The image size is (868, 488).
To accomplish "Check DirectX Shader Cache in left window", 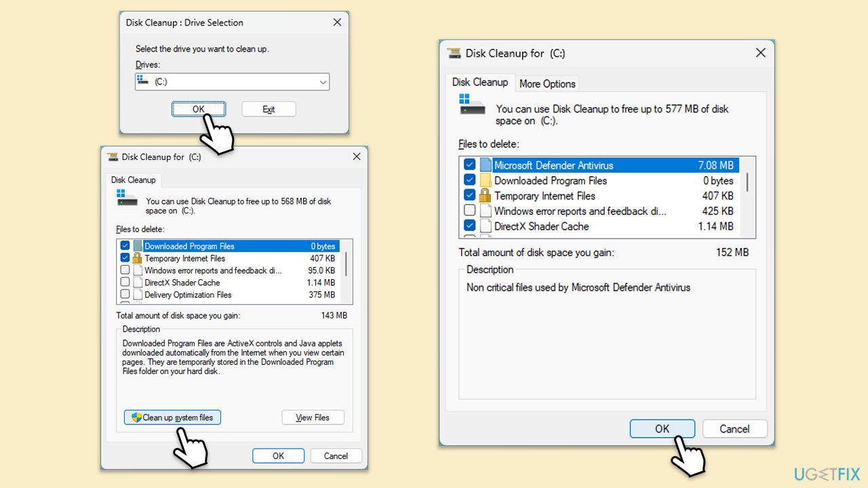I will coord(125,283).
